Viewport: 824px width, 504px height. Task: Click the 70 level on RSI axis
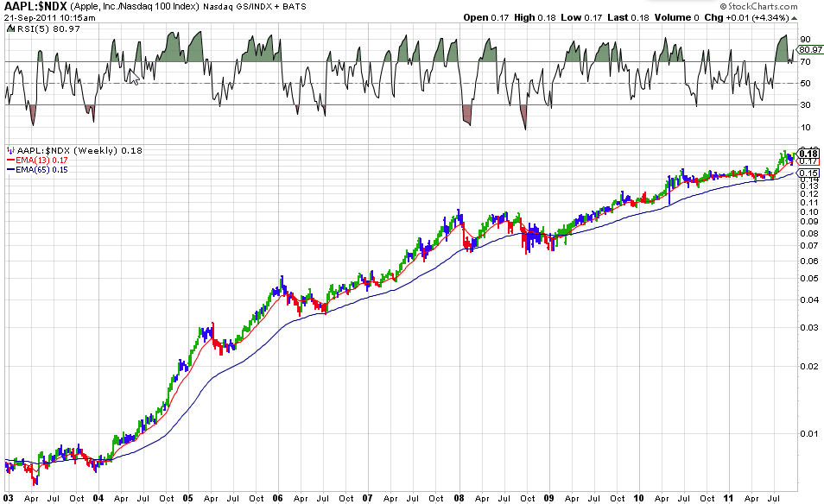coord(805,61)
